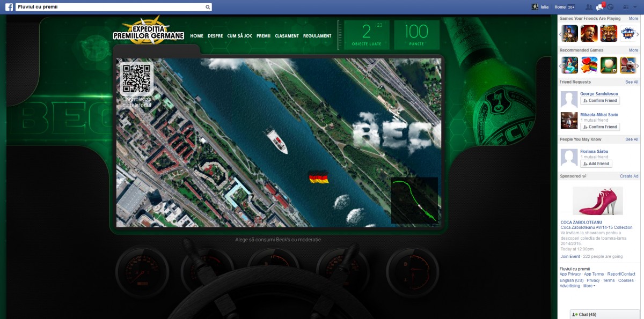Open the CUM SĂ JOC menu item

click(239, 36)
